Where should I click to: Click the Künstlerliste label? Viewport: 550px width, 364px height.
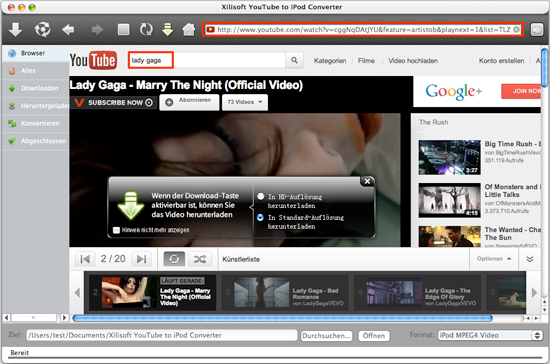click(x=241, y=259)
